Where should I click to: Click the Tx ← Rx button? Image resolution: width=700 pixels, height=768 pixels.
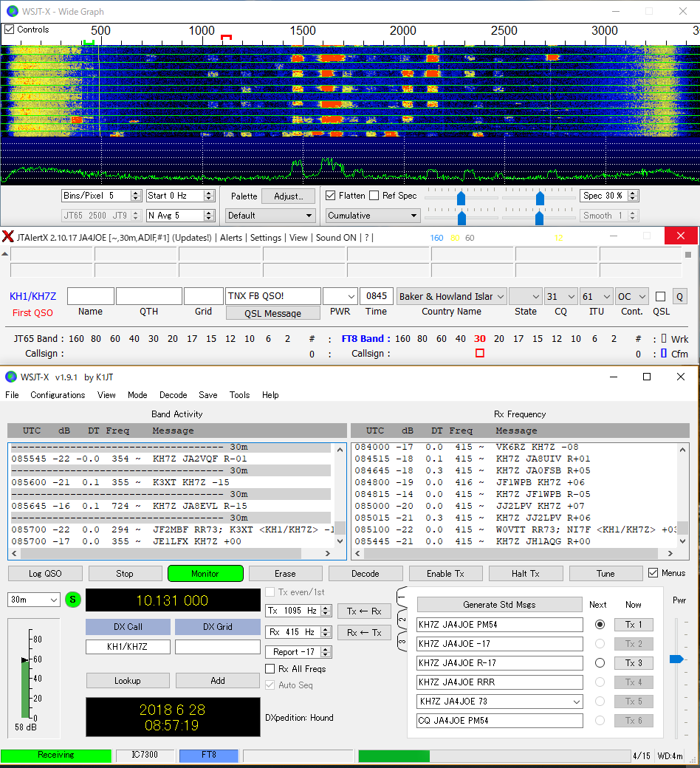(x=364, y=611)
